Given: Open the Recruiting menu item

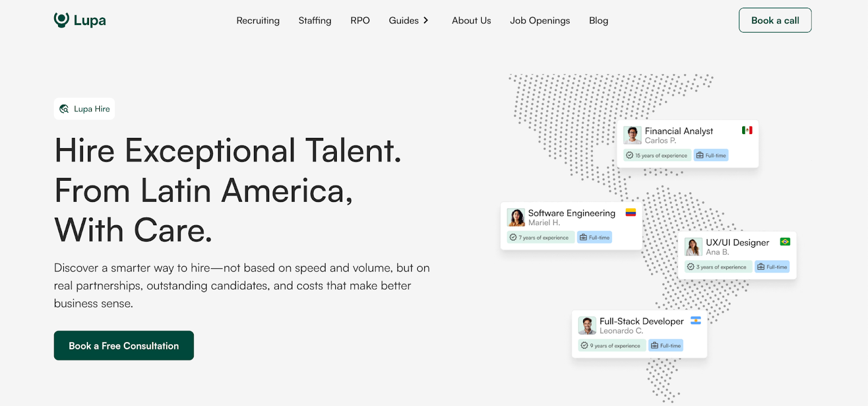Looking at the screenshot, I should [x=258, y=21].
